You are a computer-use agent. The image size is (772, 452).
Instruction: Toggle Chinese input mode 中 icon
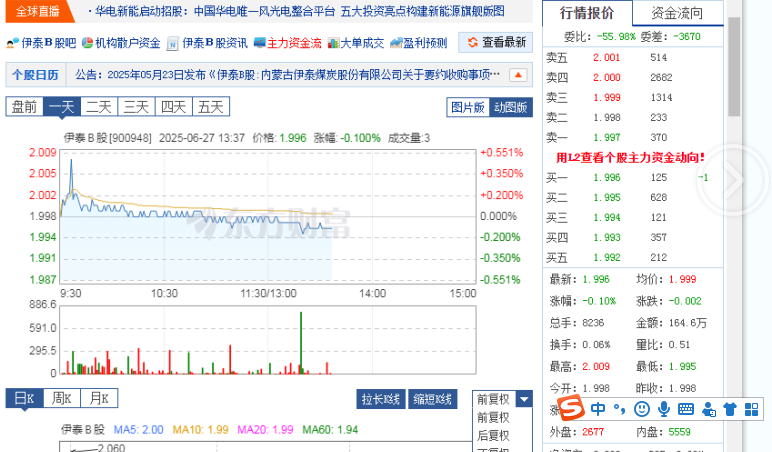coord(598,409)
